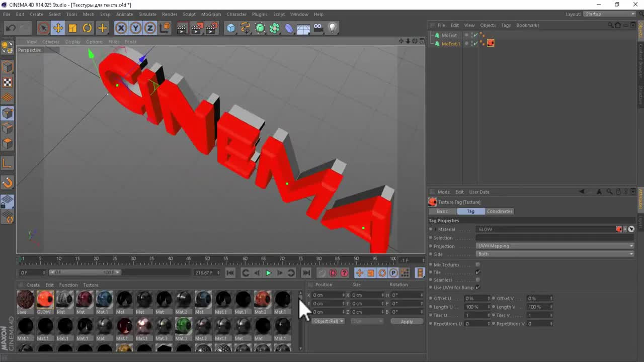Screen dimensions: 644x362
Task: Open the Sculpt menu
Action: click(189, 14)
